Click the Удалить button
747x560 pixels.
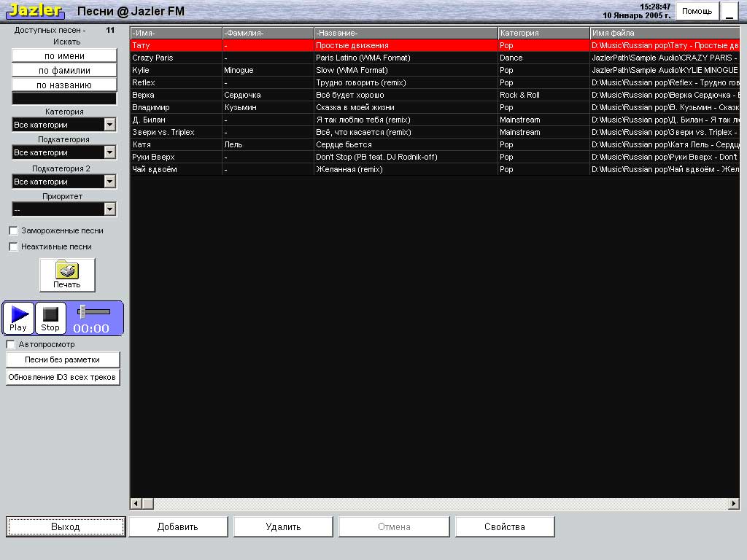[x=283, y=526]
